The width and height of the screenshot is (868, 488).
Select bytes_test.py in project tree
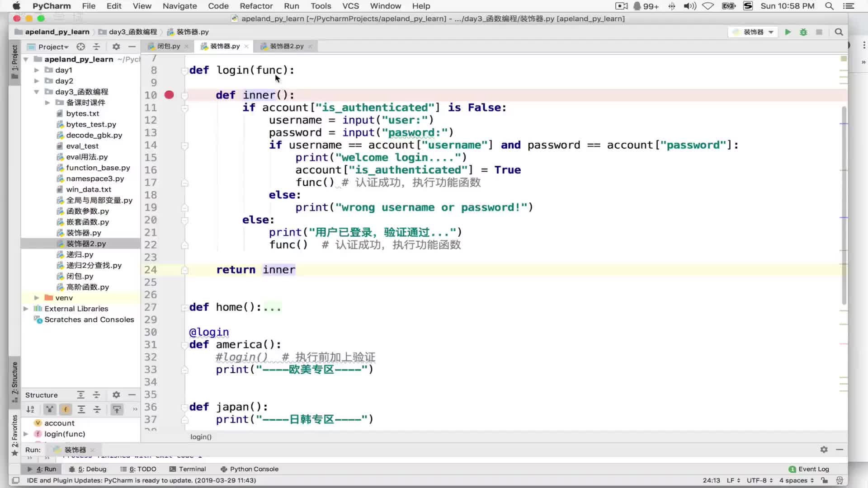pos(91,124)
